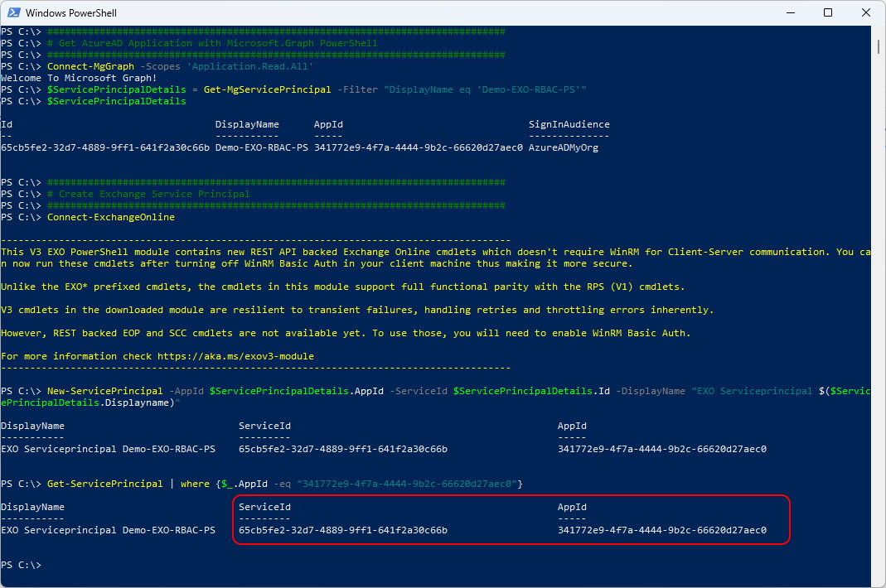Maximize the PowerShell window
Screen dimensions: 886x588
pyautogui.click(x=828, y=12)
